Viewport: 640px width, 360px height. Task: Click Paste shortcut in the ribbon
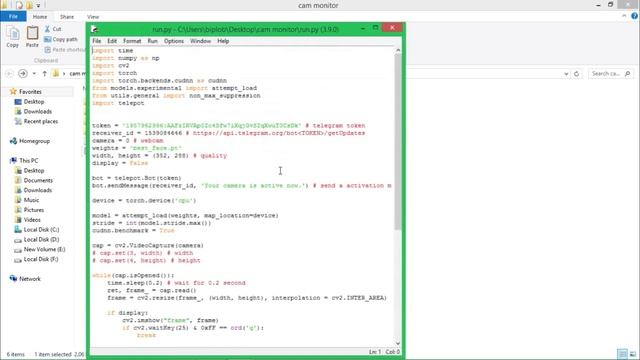65,49
